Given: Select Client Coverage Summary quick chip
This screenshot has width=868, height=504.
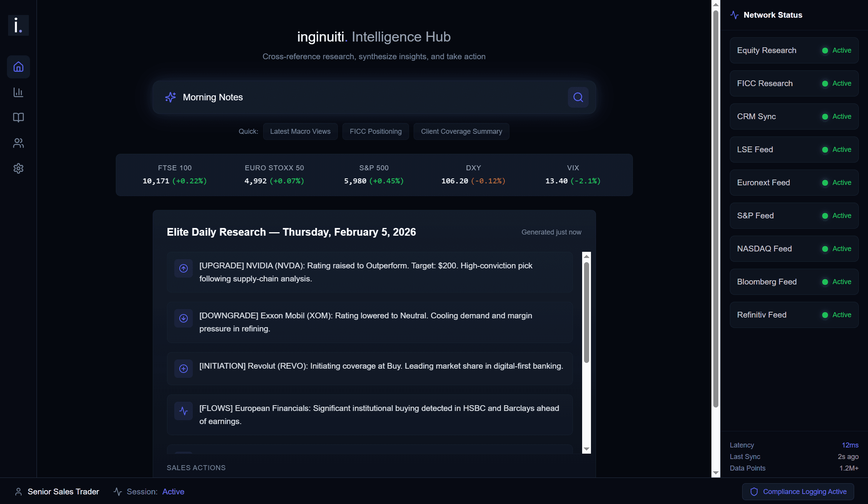Looking at the screenshot, I should pos(461,131).
